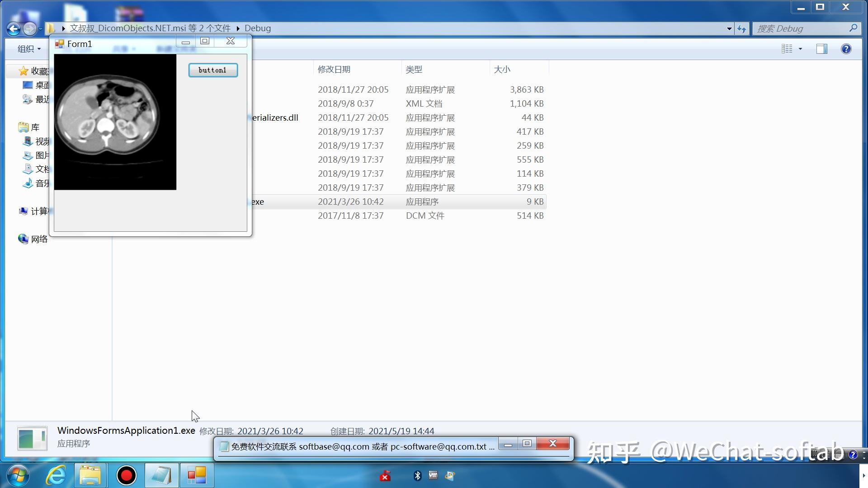Click the red record taskbar icon
The height and width of the screenshot is (488, 868).
click(x=126, y=475)
